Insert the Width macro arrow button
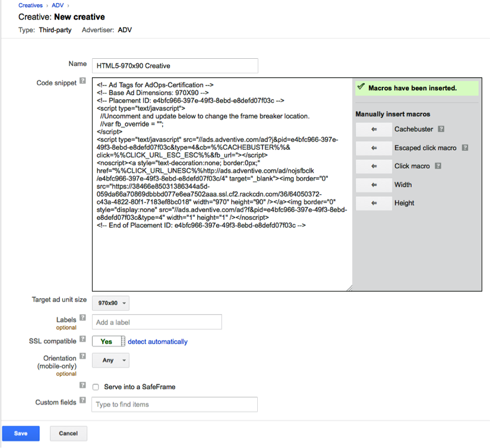Screen dimensions: 490x448 click(x=374, y=185)
